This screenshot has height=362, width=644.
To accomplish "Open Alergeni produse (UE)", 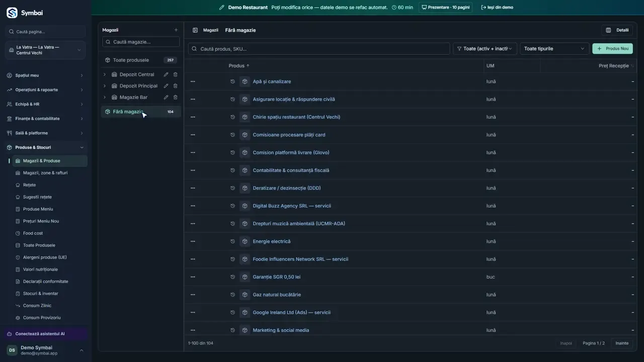I will point(45,257).
